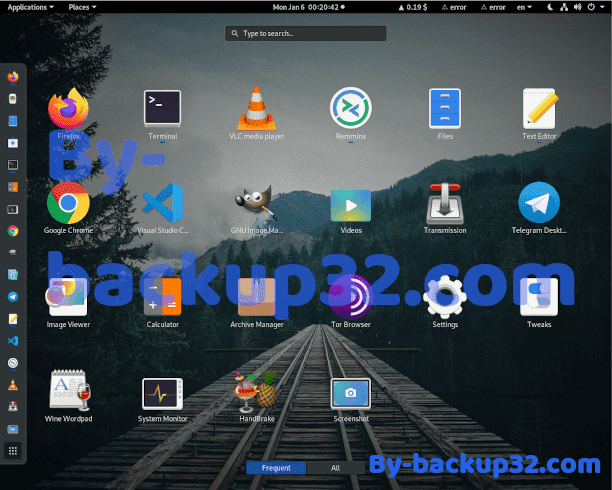Expand the system menu arrow
612x490 pixels.
coord(603,7)
